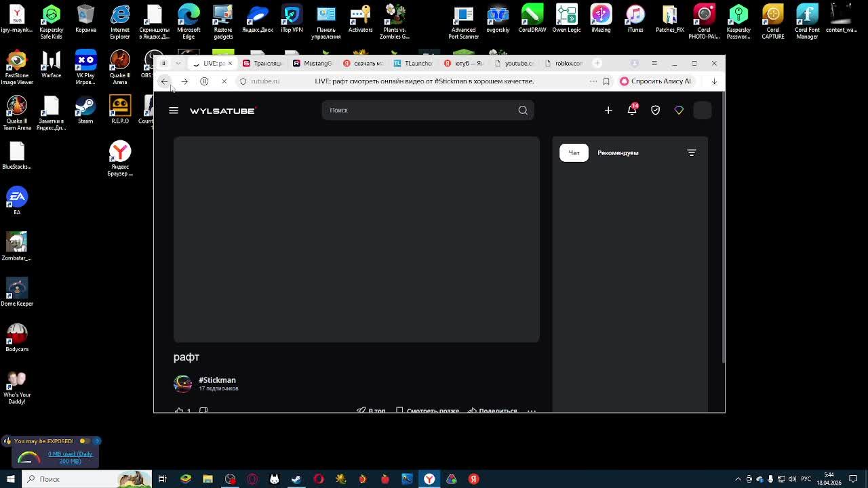Open a new browser tab
Viewport: 868px width, 488px height.
pos(597,63)
